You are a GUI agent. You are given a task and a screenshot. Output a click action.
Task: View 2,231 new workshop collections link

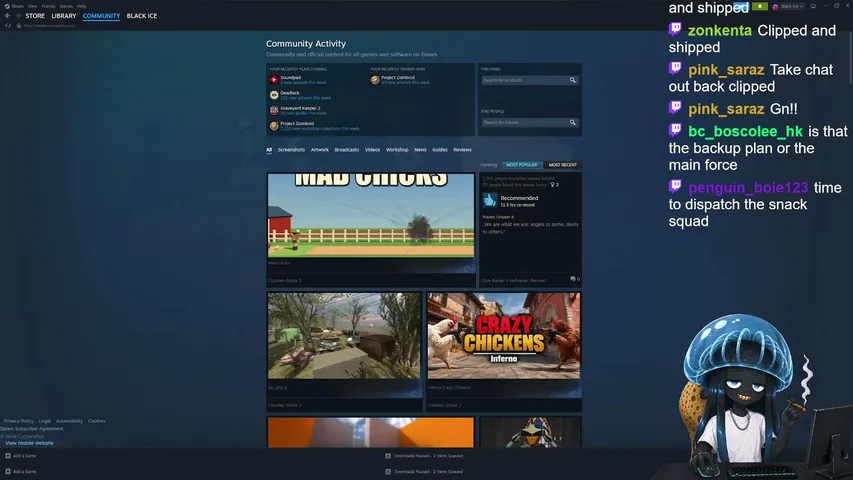pyautogui.click(x=319, y=129)
